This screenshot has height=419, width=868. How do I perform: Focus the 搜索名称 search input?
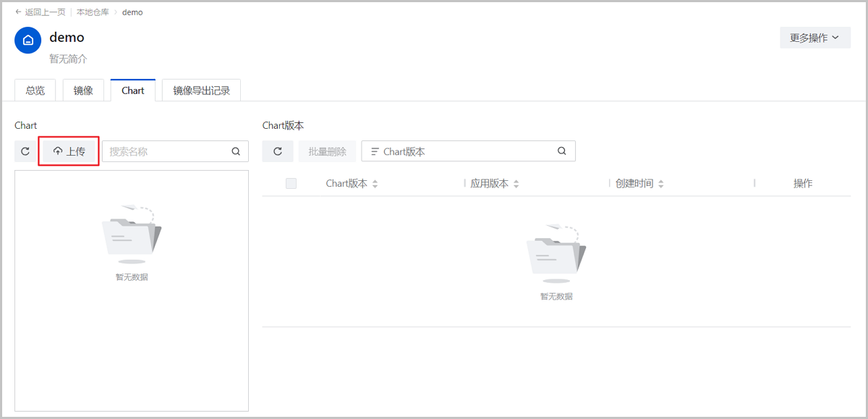166,151
